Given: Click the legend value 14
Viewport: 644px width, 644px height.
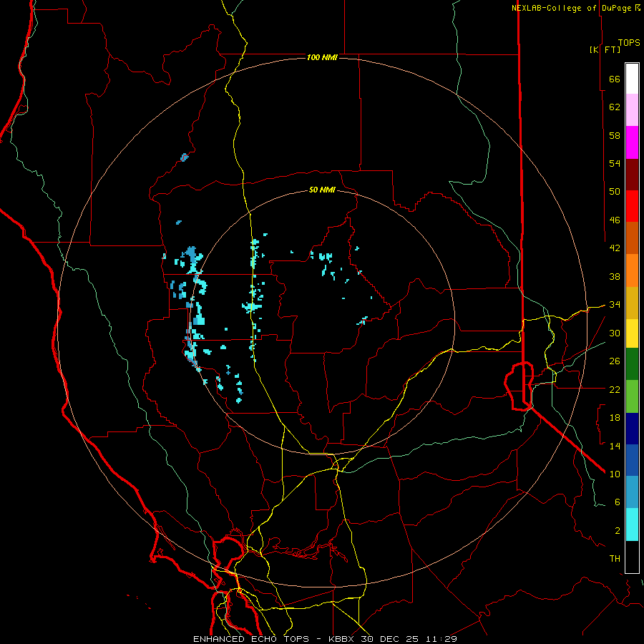Looking at the screenshot, I should point(615,446).
